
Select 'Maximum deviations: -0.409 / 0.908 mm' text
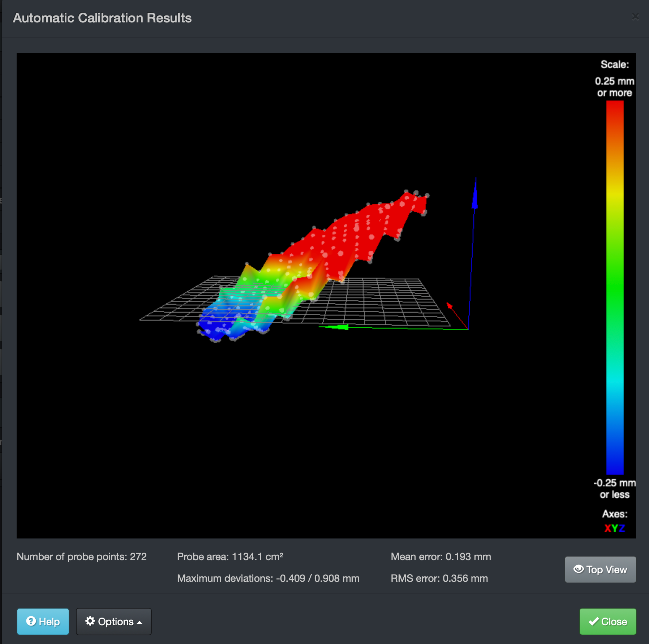coord(268,578)
